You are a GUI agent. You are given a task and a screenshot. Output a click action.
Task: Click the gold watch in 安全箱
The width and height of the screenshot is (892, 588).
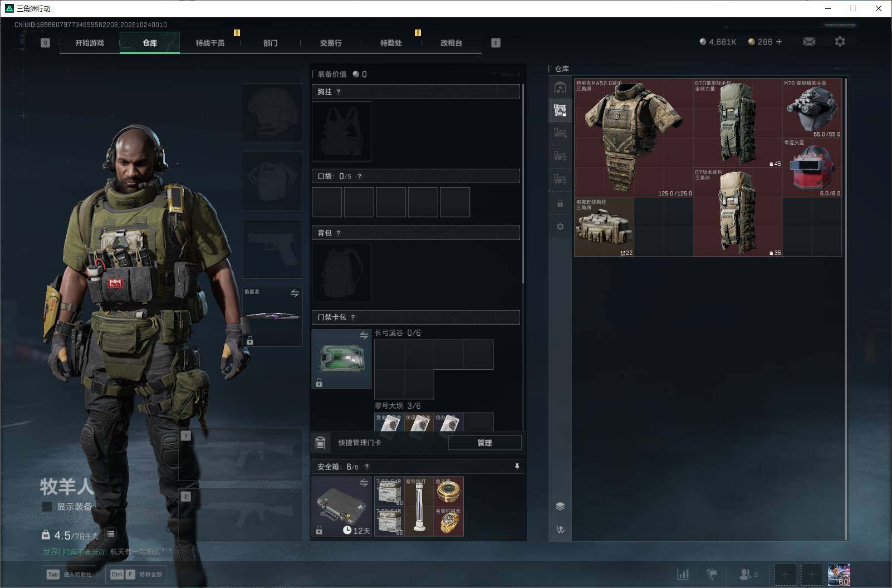448,521
